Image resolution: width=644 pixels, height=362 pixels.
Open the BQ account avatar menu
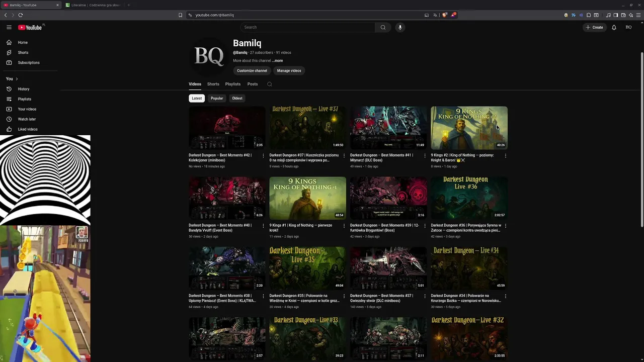[x=628, y=27]
